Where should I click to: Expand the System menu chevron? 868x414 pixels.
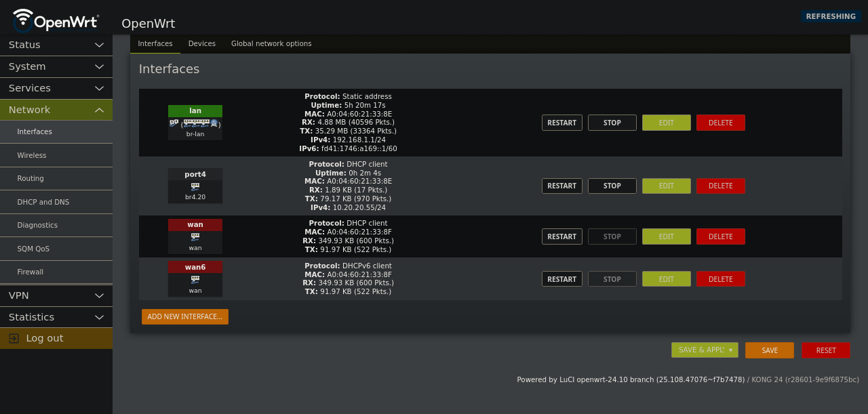[99, 66]
